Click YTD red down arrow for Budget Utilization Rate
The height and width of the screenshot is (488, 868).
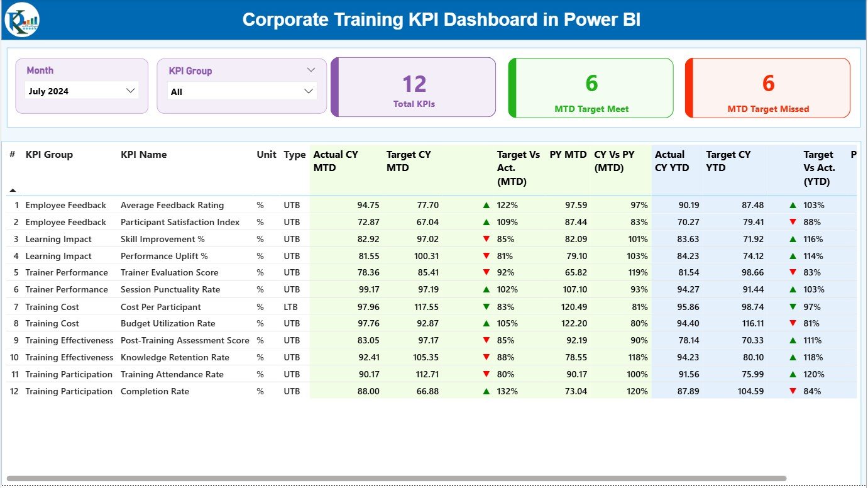793,323
